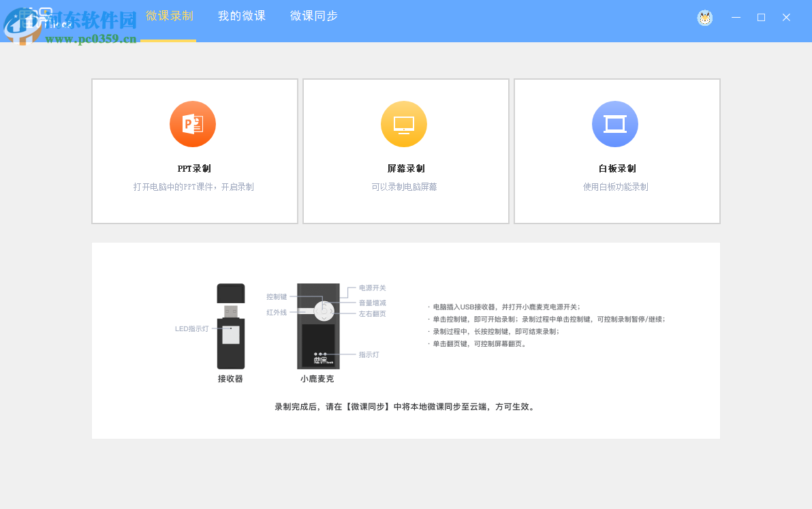
Task: Click the 音量增减 callout text
Action: click(372, 303)
